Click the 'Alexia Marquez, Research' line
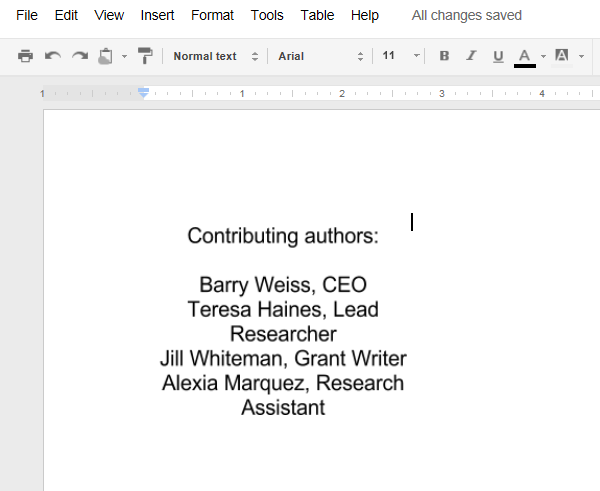Screen dimensions: 600x491 pos(283,383)
